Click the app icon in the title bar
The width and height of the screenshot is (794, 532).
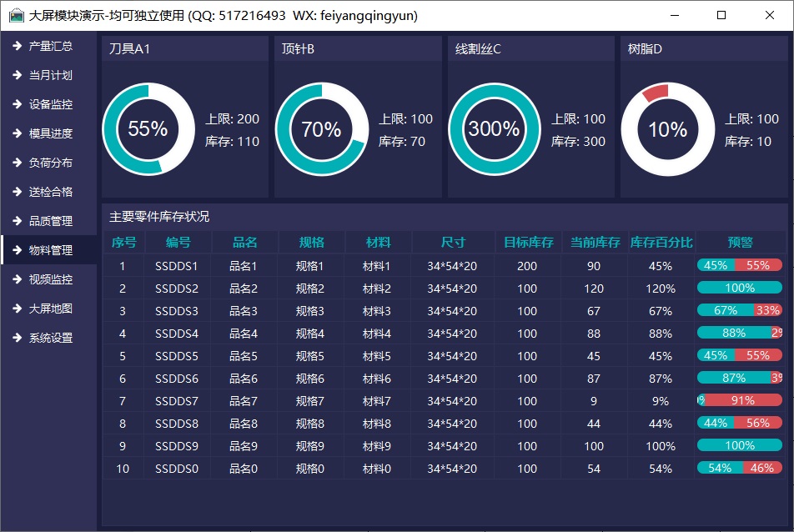point(15,15)
